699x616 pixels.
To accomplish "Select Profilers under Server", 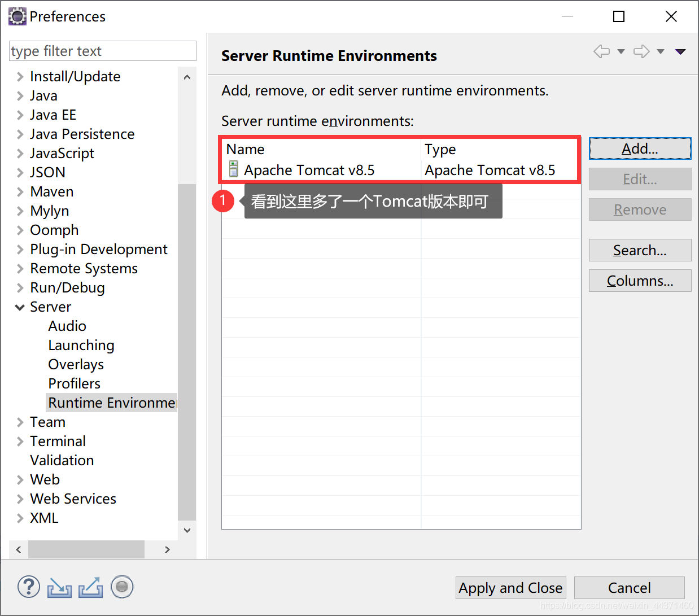I will click(x=75, y=384).
